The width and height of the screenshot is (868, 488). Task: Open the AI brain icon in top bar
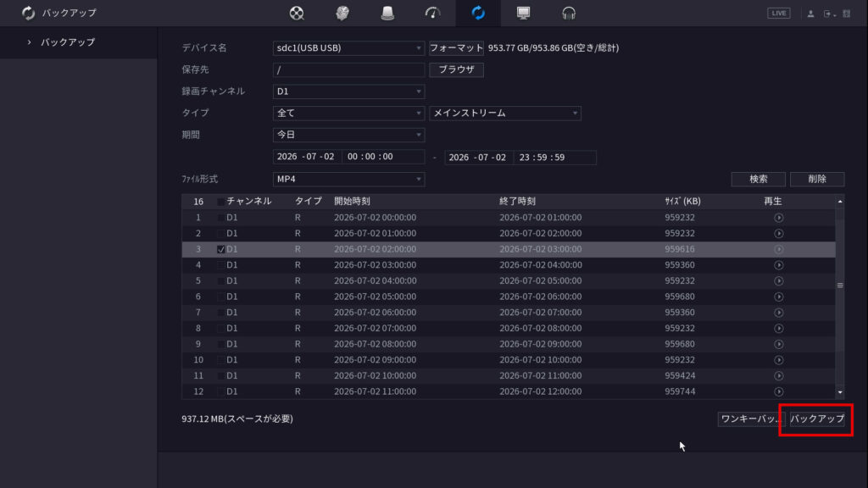pyautogui.click(x=342, y=13)
